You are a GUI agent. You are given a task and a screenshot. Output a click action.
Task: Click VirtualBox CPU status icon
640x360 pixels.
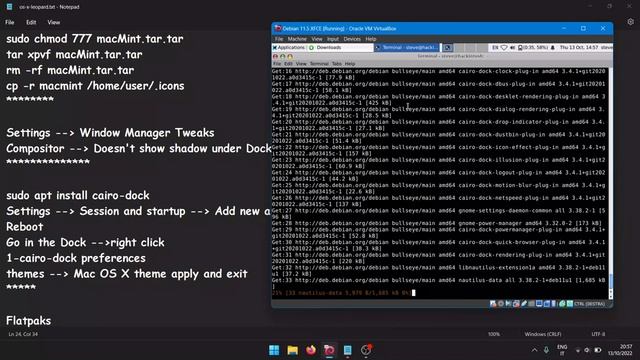click(x=553, y=304)
